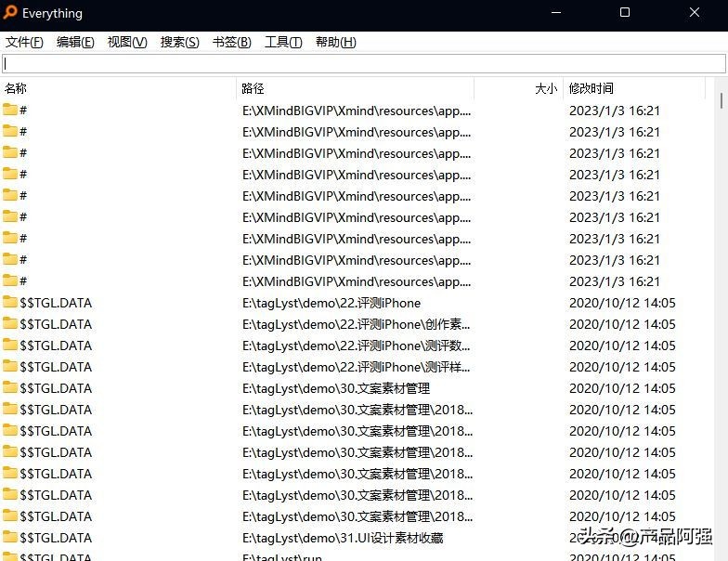Click modified date of row with path ending 30.文案素材管理

(622, 388)
